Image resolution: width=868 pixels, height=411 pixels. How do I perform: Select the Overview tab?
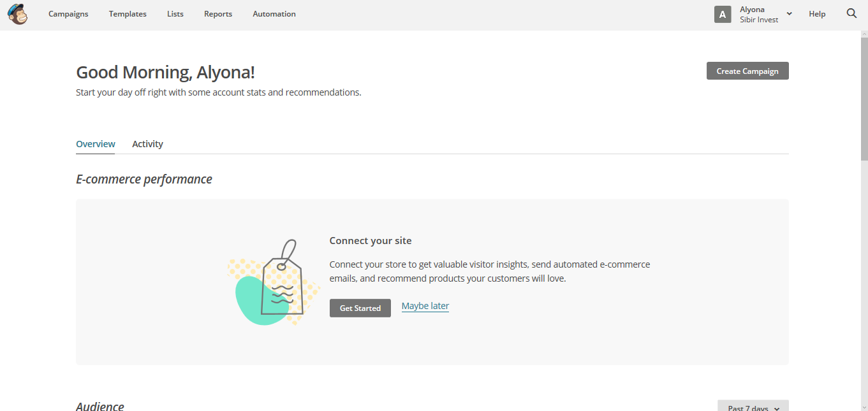coord(95,143)
